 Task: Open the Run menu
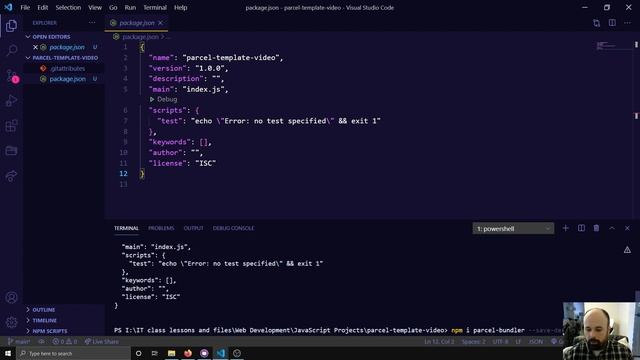click(x=130, y=7)
